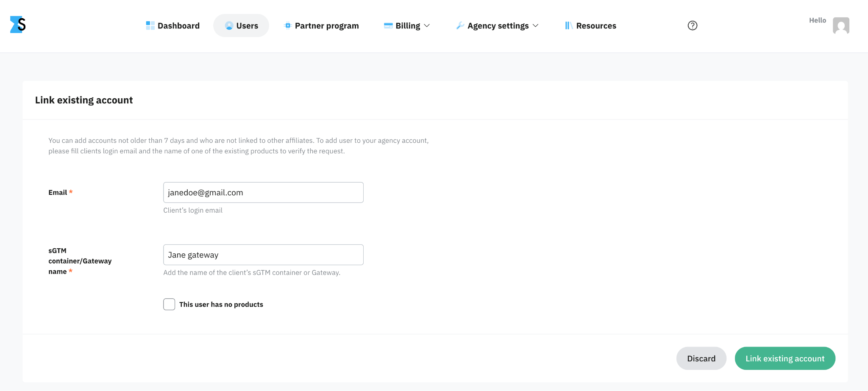Click the 'Client's login email' hint text

pos(193,210)
